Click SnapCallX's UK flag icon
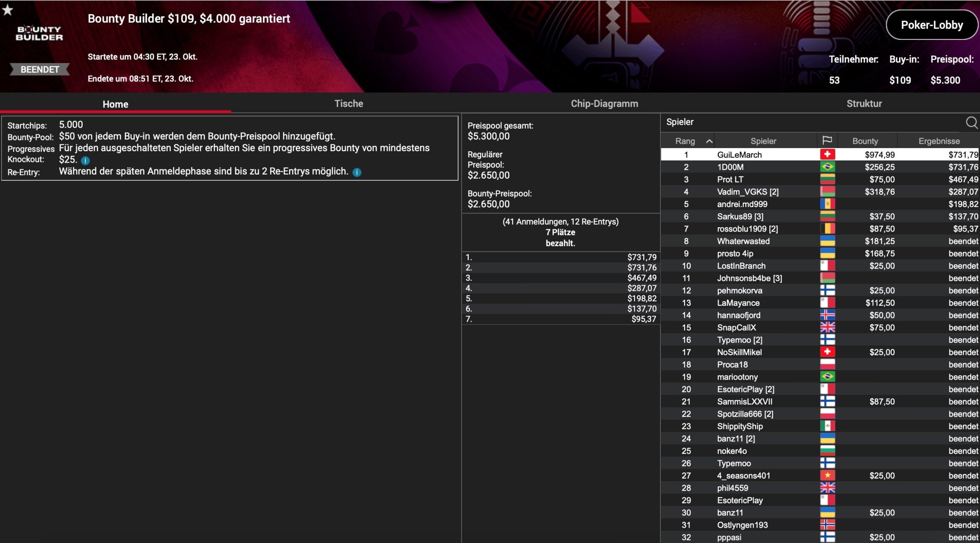The image size is (980, 543). point(827,328)
